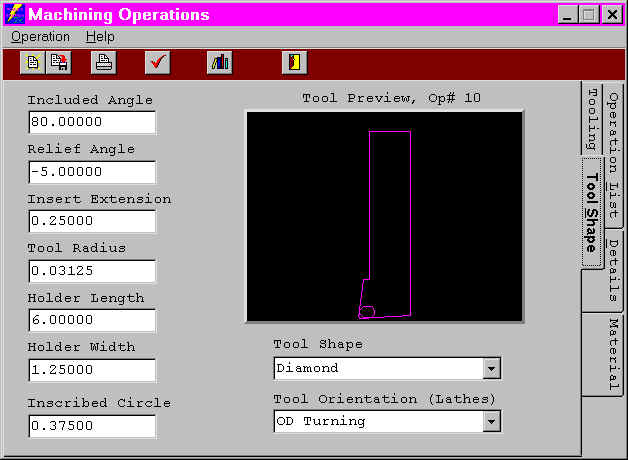Switch to the Tooling tab
The image size is (628, 460).
tap(592, 119)
